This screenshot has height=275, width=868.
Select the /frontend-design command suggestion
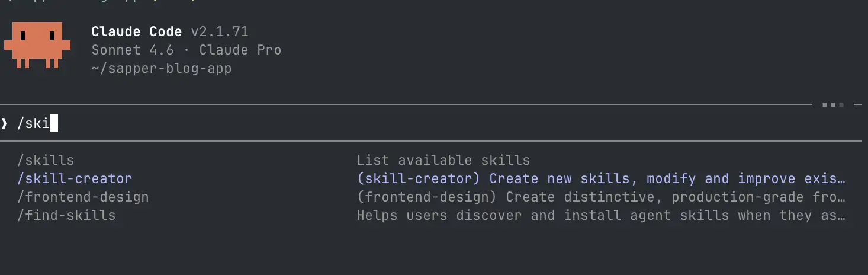(x=83, y=197)
